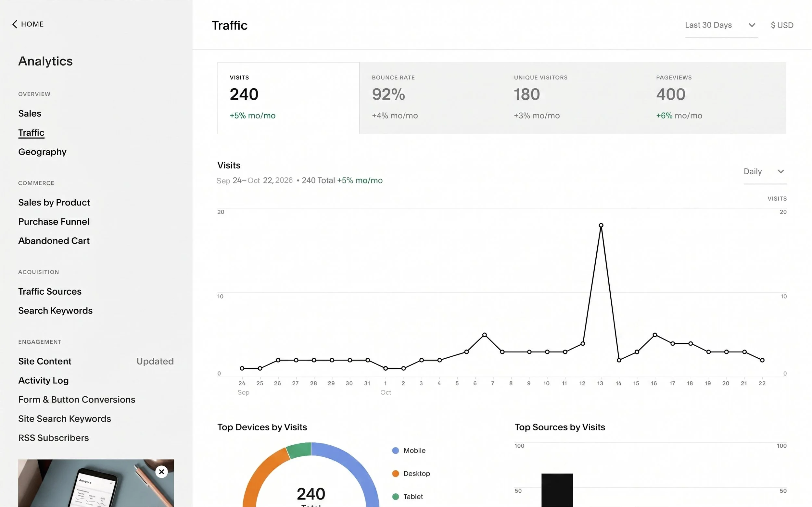812x507 pixels.
Task: Click the VISITS label atop the chart axis
Action: click(777, 198)
